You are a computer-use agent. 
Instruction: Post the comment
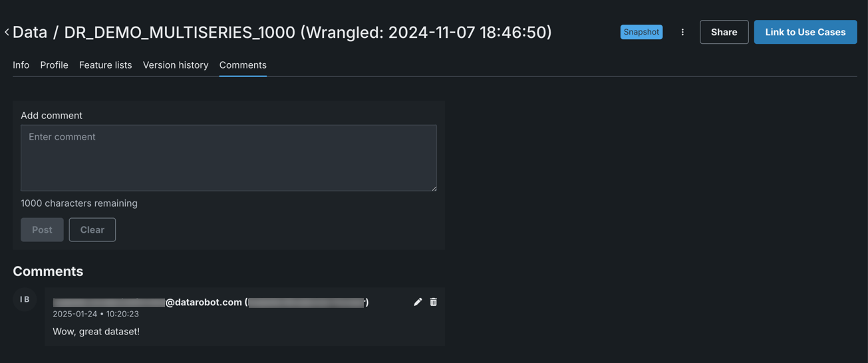click(42, 229)
